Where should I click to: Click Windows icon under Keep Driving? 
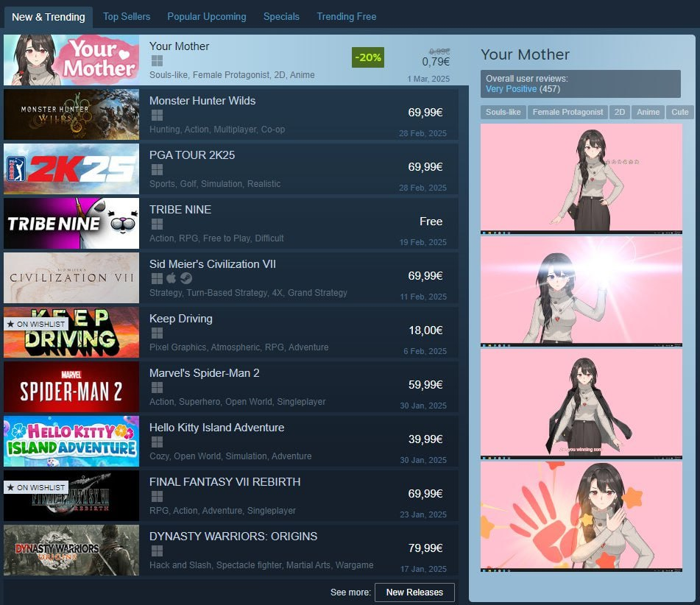157,333
